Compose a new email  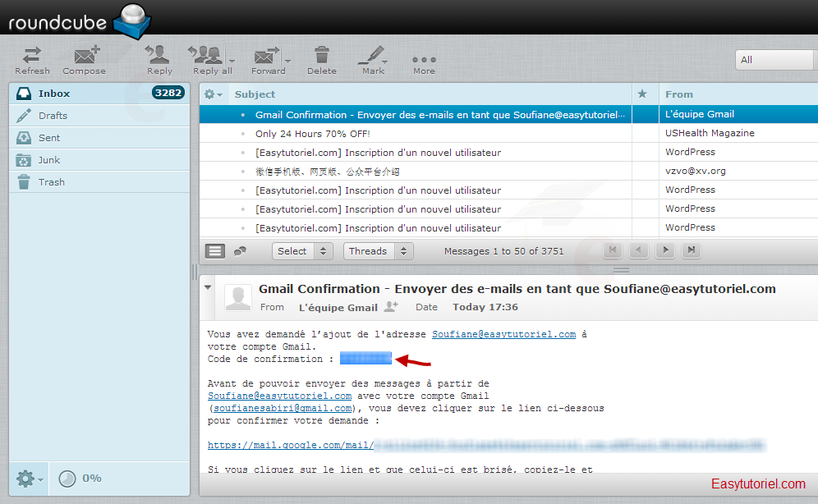click(84, 61)
